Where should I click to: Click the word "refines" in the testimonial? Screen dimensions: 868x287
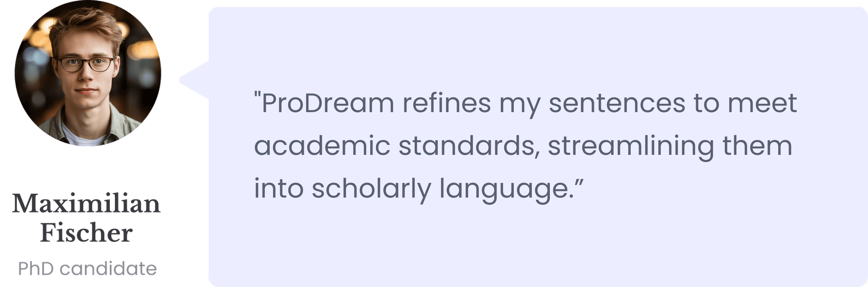click(447, 103)
